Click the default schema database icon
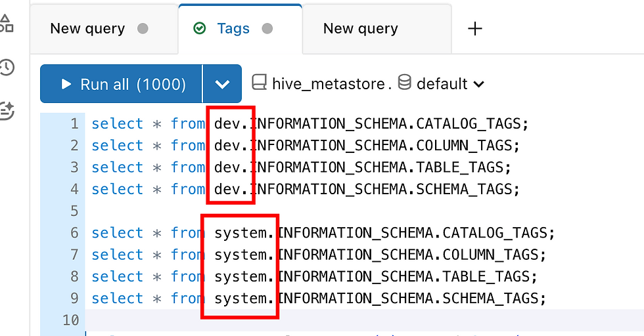This screenshot has height=336, width=644. pos(405,82)
